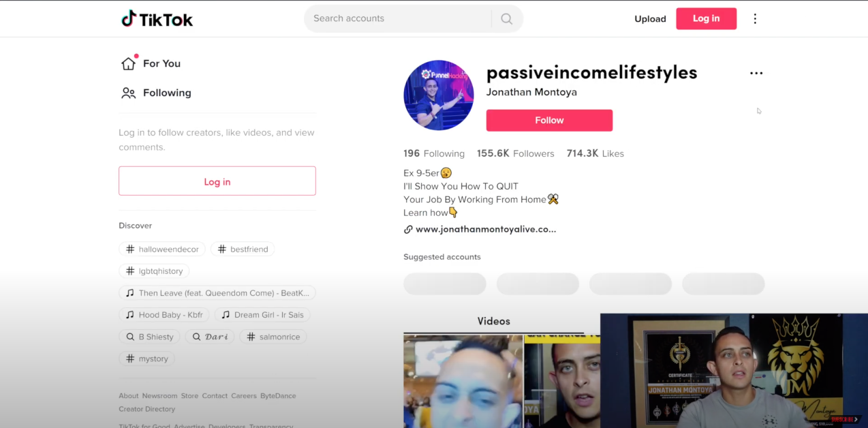Open the first video thumbnail
Viewport: 868px width, 428px height.
463,381
